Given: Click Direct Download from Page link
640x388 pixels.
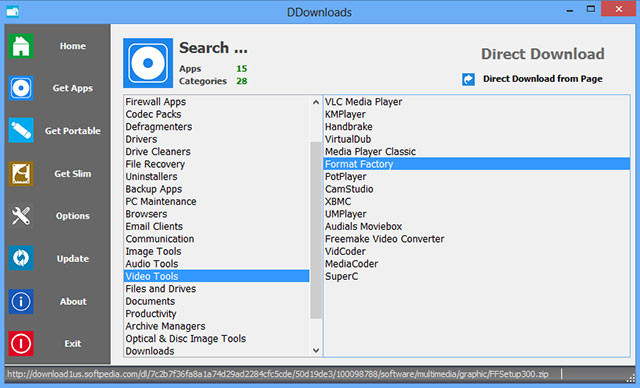Looking at the screenshot, I should pos(542,79).
